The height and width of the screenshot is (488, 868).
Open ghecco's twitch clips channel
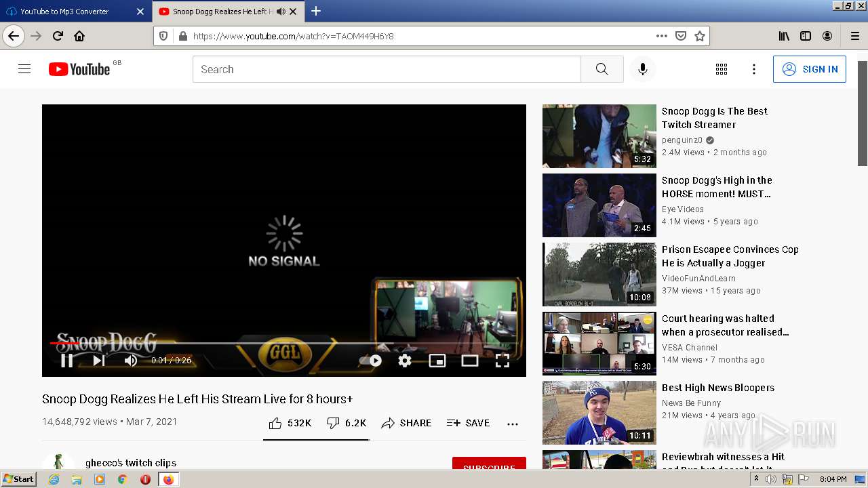pos(131,463)
